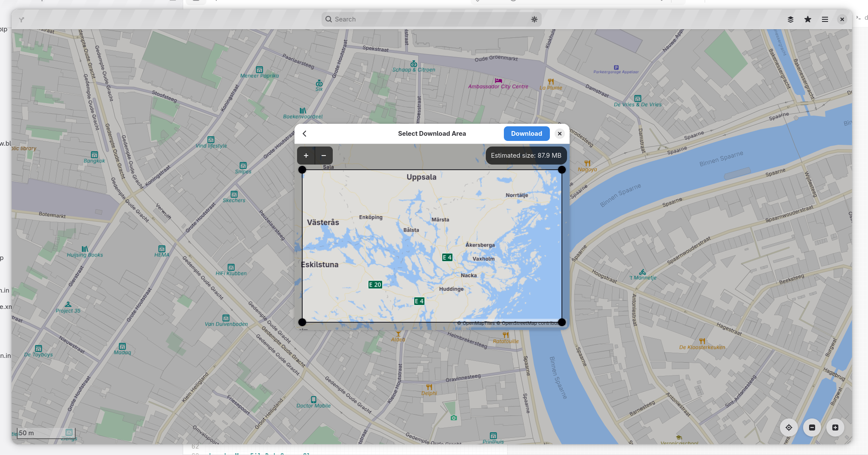Click the locate-me crosshair button
This screenshot has width=868, height=455.
tap(789, 428)
